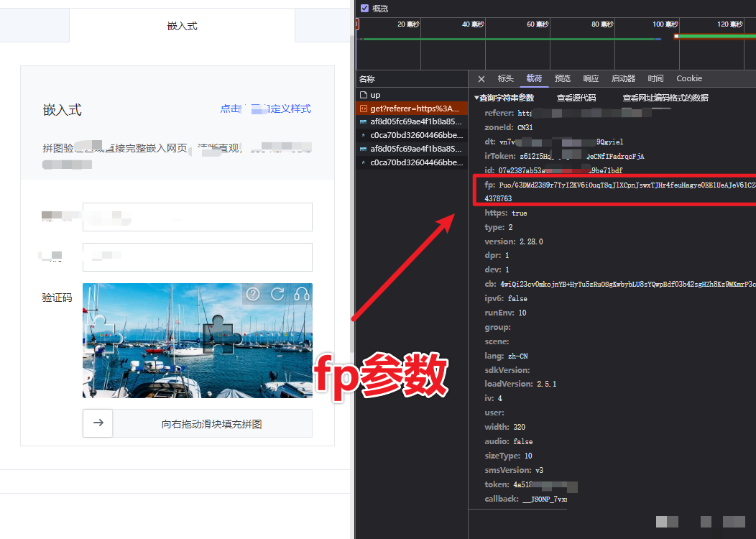
Task: Click the first blank input field in form
Action: click(197, 217)
